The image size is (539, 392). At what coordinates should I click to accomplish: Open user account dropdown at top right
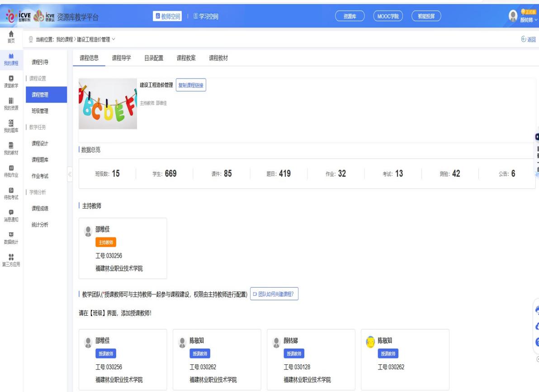[x=525, y=17]
